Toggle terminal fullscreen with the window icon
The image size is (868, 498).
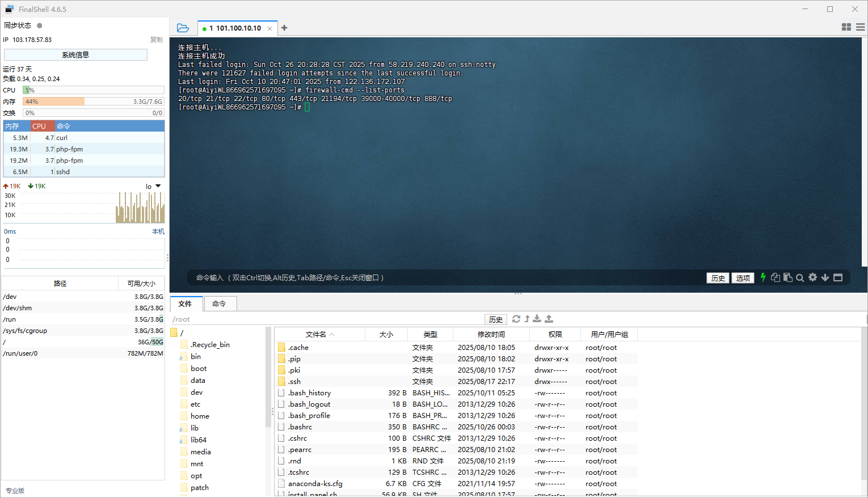(838, 277)
